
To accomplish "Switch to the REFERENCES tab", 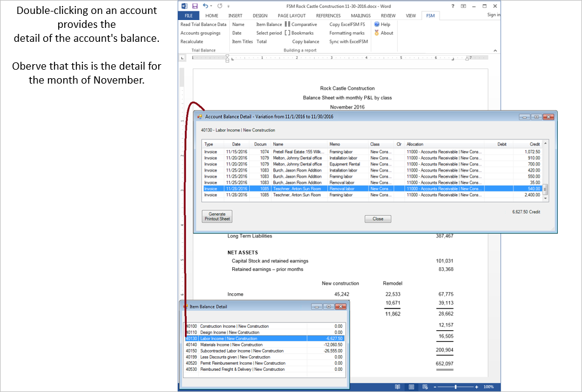I will 328,16.
